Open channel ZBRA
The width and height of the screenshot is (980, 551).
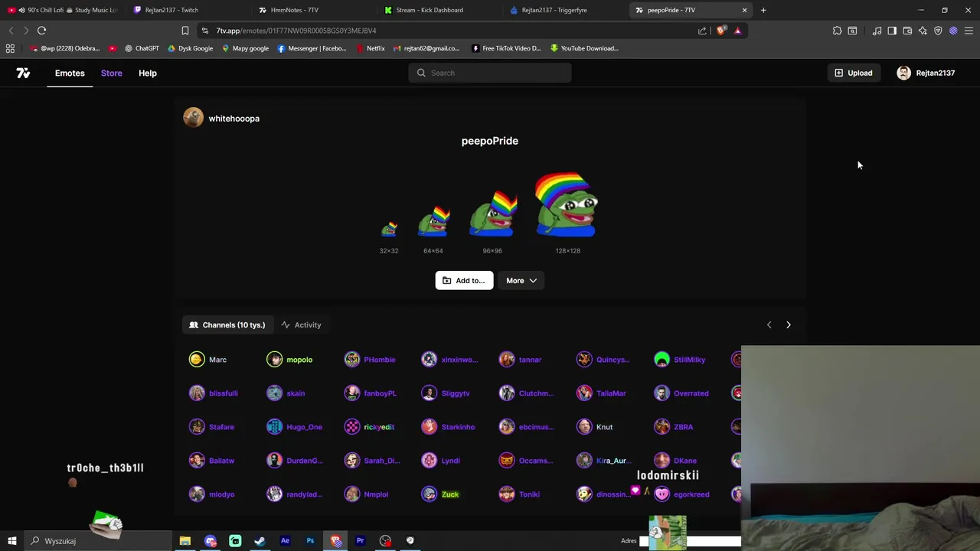(x=674, y=427)
